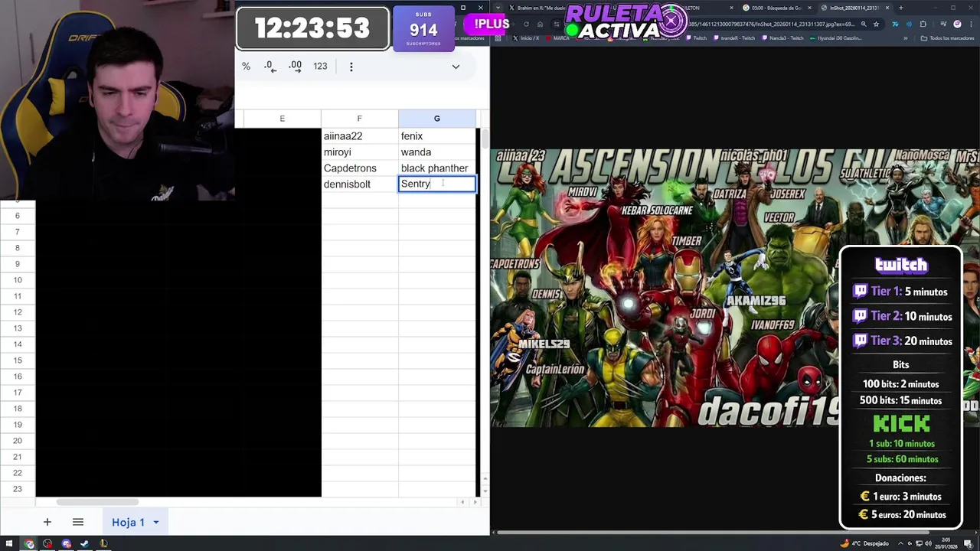Click inside the active Sentry cell
980x551 pixels.
tap(437, 184)
